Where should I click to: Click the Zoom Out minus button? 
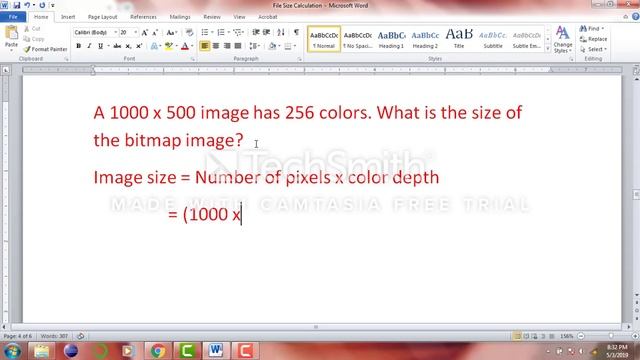581,336
